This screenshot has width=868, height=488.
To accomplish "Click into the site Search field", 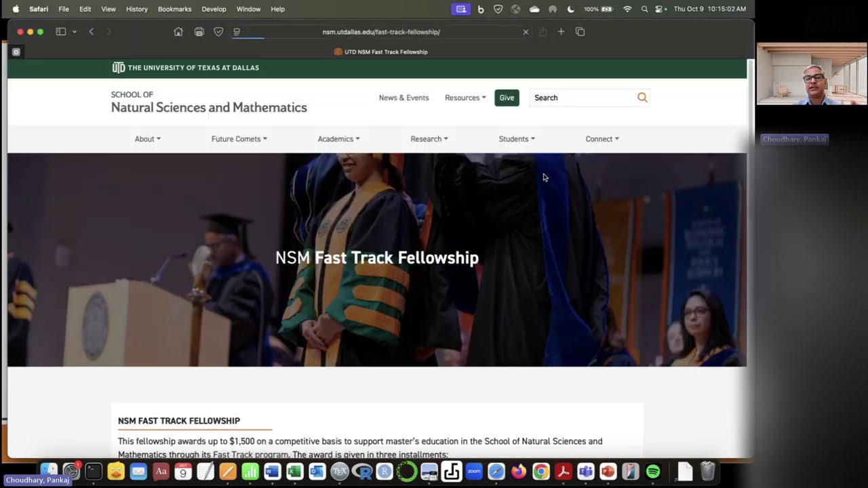I will click(583, 98).
